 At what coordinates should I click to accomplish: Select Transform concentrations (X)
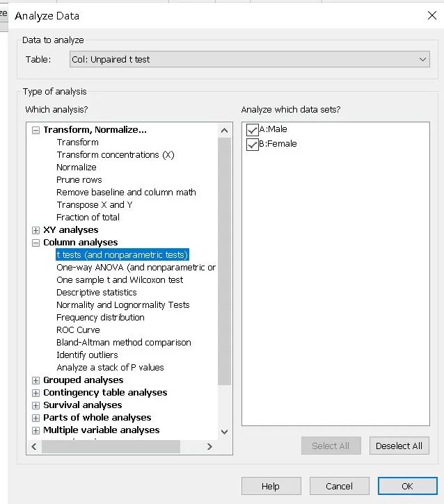pyautogui.click(x=116, y=154)
